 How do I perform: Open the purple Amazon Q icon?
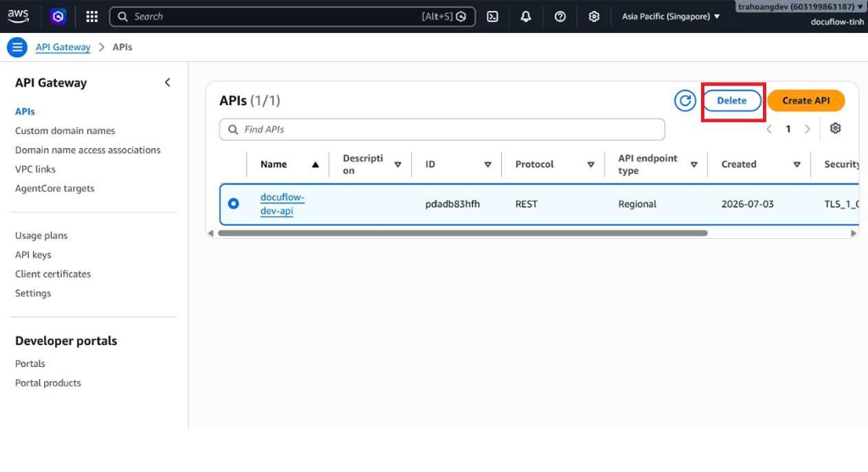click(x=58, y=17)
